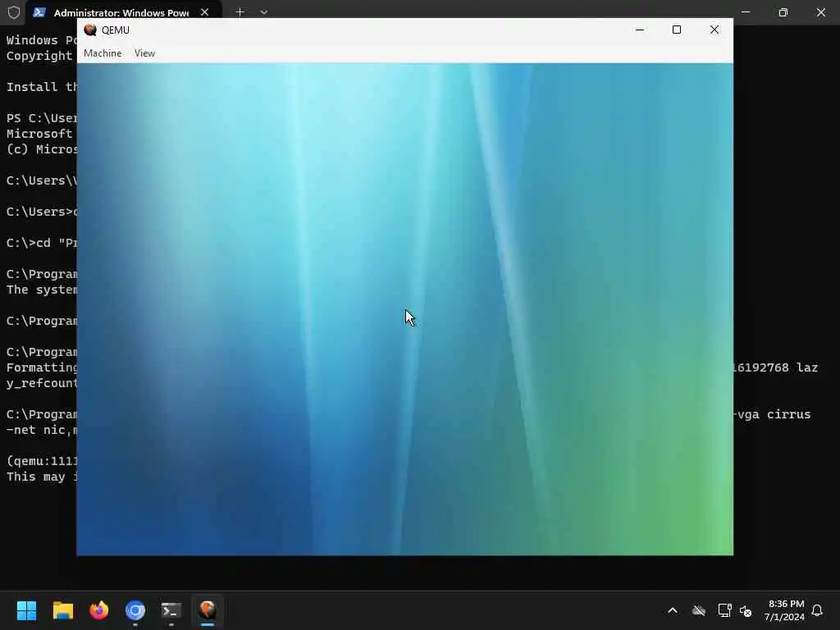Open network status tray icon

pyautogui.click(x=724, y=610)
